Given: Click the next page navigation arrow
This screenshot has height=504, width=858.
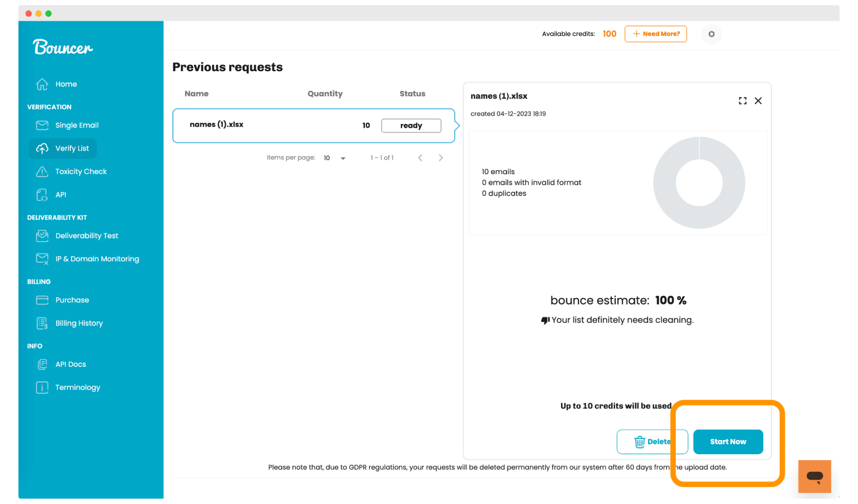Looking at the screenshot, I should click(x=441, y=158).
